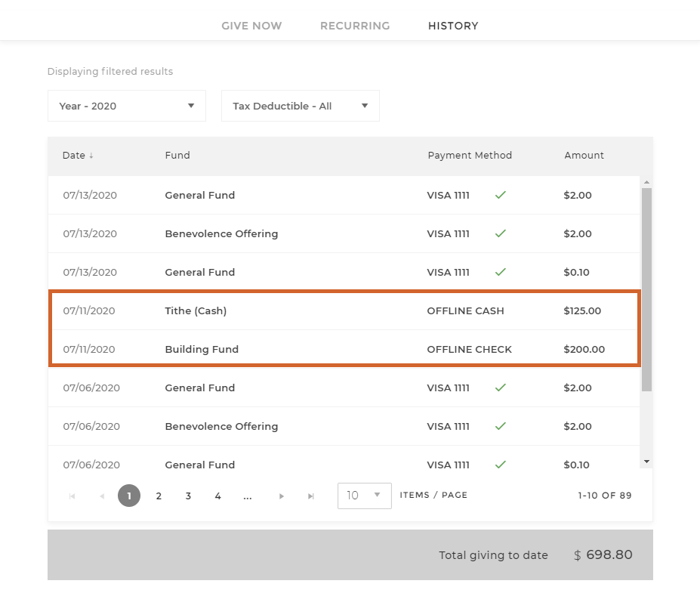Jump to last page pagination icon

(311, 496)
